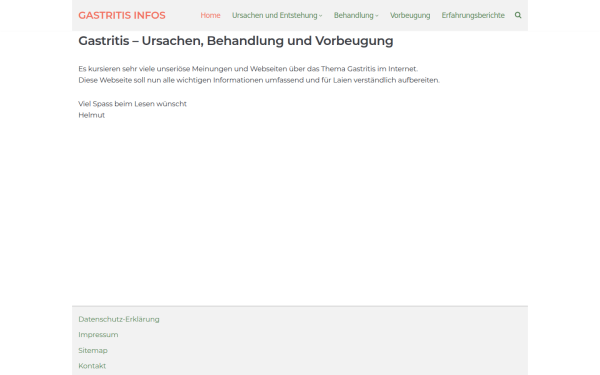Expand the Behandlung dropdown chevron
The image size is (600, 375).
377,16
